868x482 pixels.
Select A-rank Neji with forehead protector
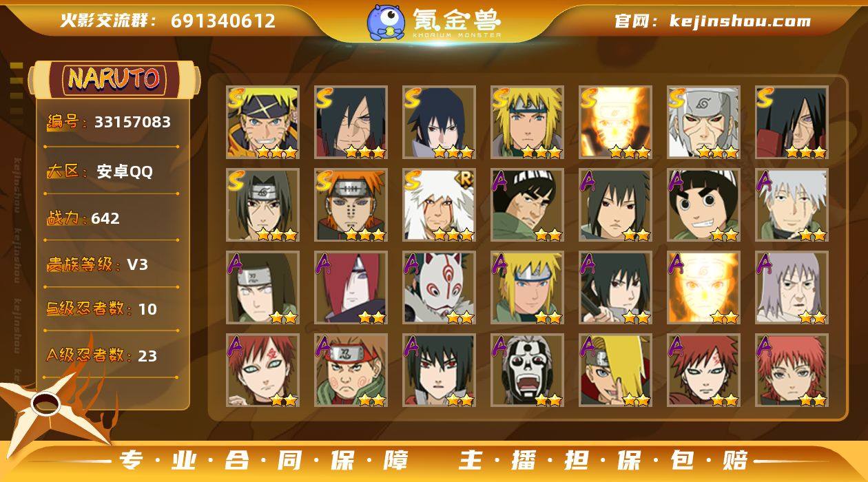(x=262, y=288)
